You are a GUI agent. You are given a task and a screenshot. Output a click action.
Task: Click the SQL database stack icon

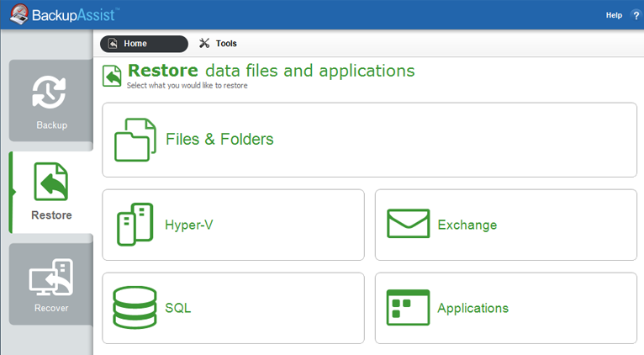click(135, 308)
